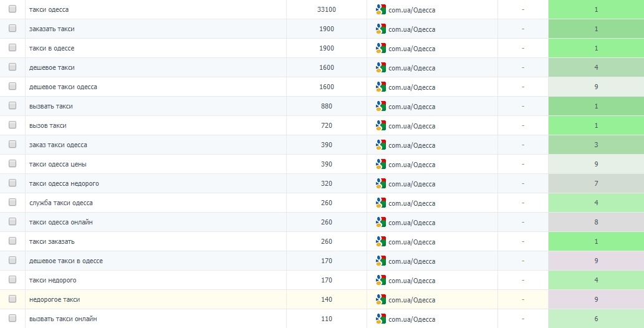Click position cell 8 for 'такси одесса онлайн'
Viewport: 644px width, 328px height.
(596, 222)
